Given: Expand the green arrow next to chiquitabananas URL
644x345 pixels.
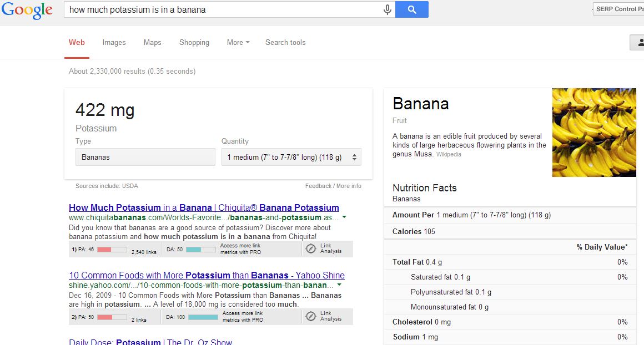Looking at the screenshot, I should 345,217.
